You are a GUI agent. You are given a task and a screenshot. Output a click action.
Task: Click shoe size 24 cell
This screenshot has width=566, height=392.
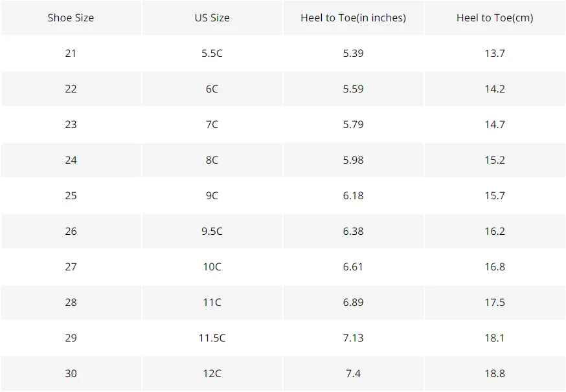tap(71, 160)
